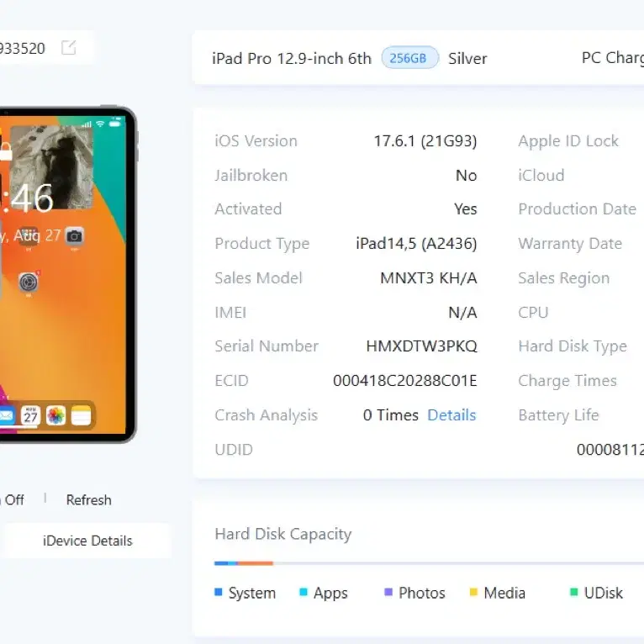Click the Photos purple legend swatch
This screenshot has width=644, height=644.
point(388,592)
